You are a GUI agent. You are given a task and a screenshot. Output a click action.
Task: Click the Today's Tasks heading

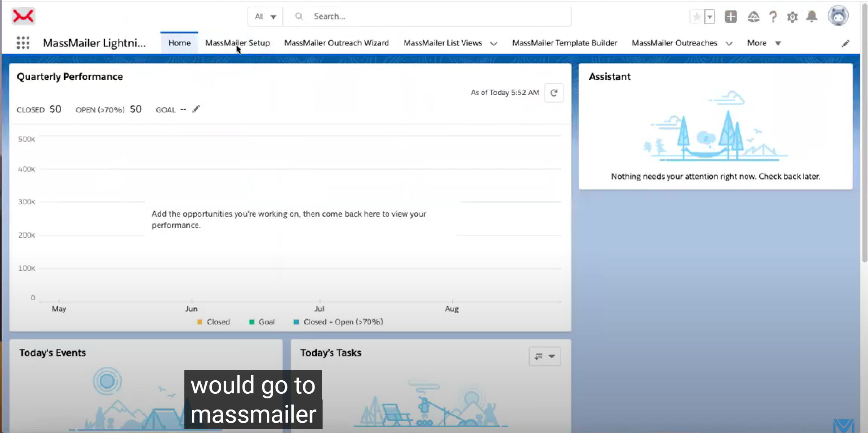(331, 353)
